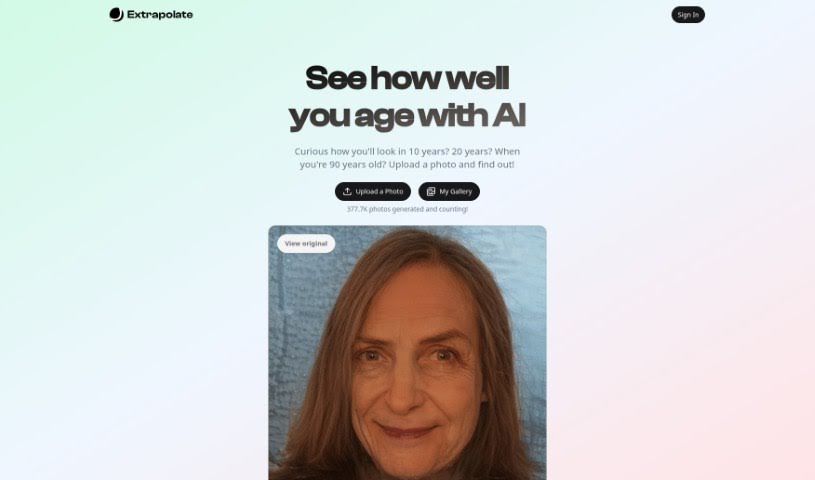Image resolution: width=815 pixels, height=480 pixels.
Task: Click the "Upload a photo and find out!" text
Action: (x=451, y=164)
